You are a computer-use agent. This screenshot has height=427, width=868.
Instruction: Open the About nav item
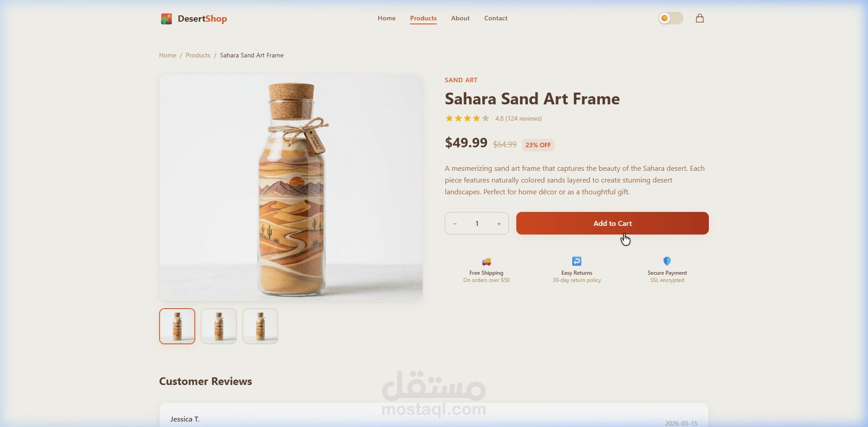pyautogui.click(x=460, y=18)
